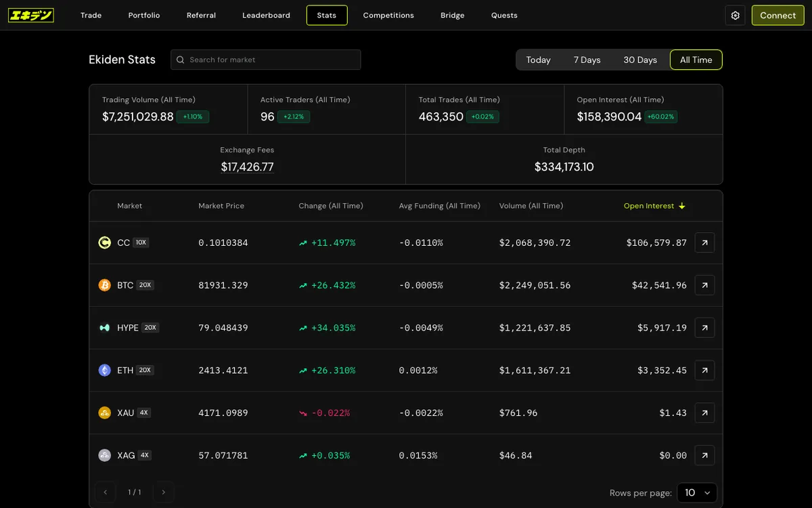This screenshot has width=812, height=508.
Task: Open the Referral tab
Action: point(201,15)
